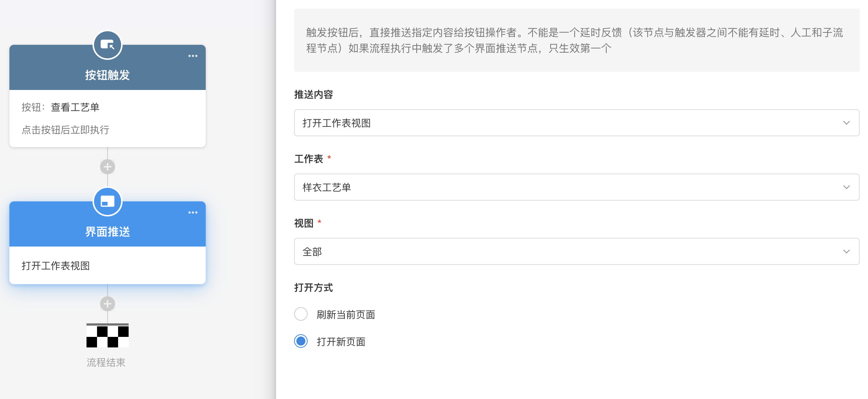This screenshot has width=868, height=399.
Task: Click the button trigger node icon
Action: (x=108, y=45)
